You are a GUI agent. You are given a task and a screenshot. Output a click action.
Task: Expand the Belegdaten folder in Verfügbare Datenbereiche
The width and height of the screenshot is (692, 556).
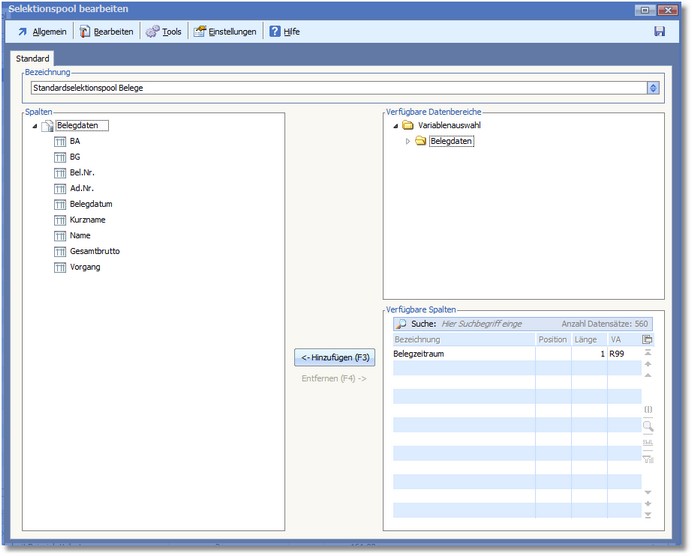[x=408, y=141]
